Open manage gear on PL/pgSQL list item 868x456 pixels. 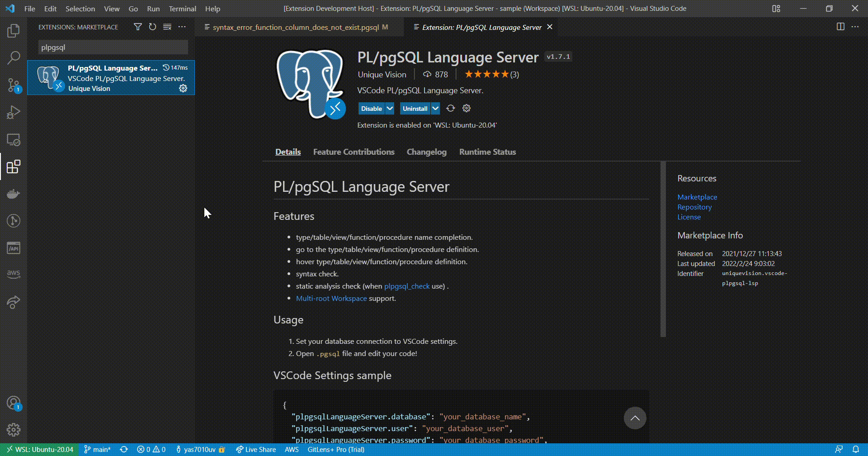click(x=183, y=88)
